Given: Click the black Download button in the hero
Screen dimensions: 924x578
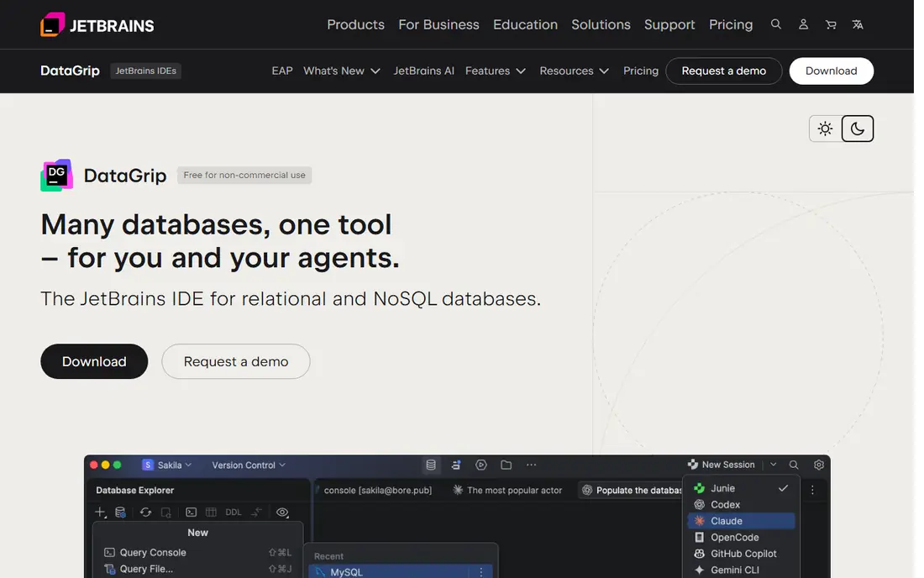Looking at the screenshot, I should click(x=94, y=361).
